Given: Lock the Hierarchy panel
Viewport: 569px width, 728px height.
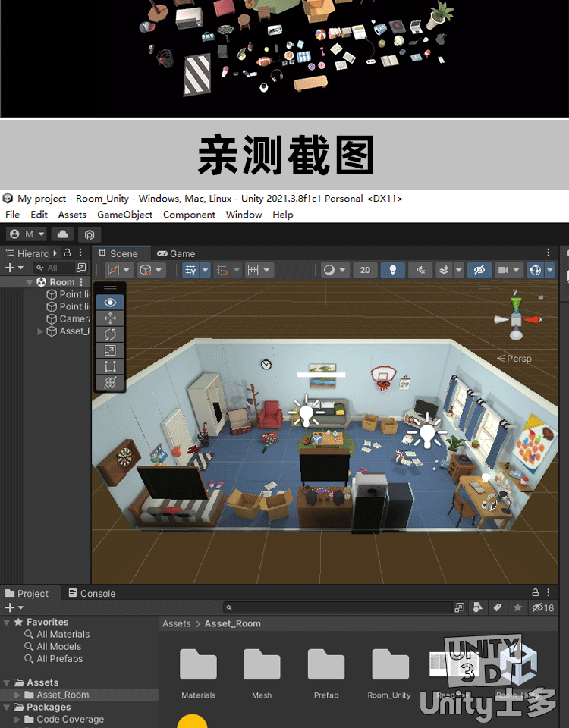Looking at the screenshot, I should pos(67,253).
